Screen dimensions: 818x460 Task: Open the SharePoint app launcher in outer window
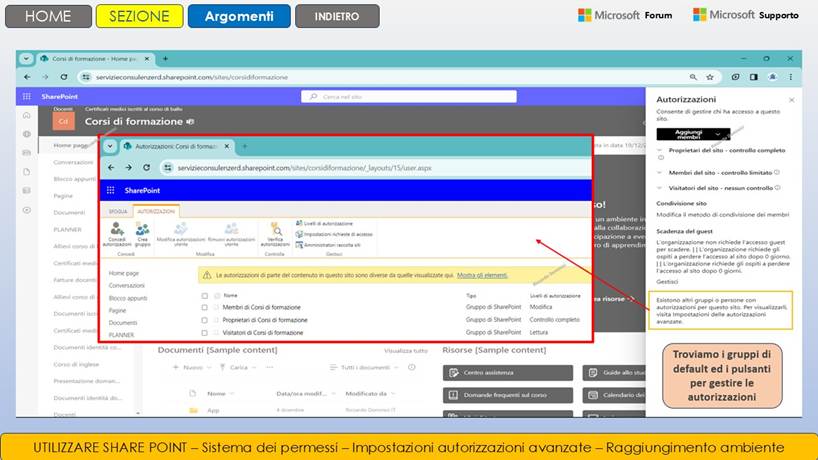[x=27, y=96]
